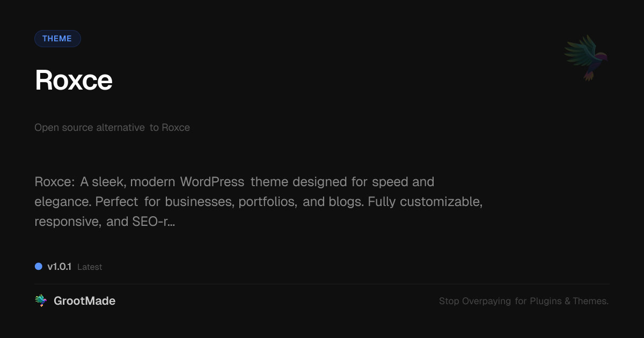Click the bird emblem beside GrootMade text
644x338 pixels.
41,300
